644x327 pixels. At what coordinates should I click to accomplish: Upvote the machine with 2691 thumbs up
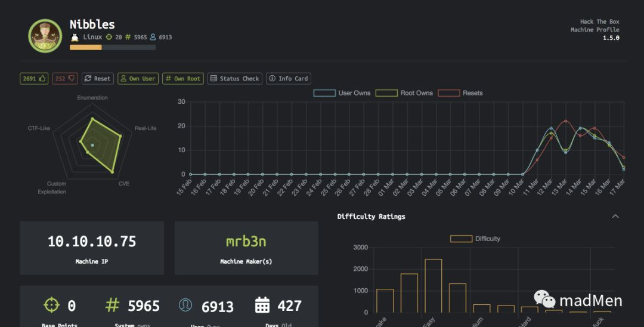tap(34, 78)
